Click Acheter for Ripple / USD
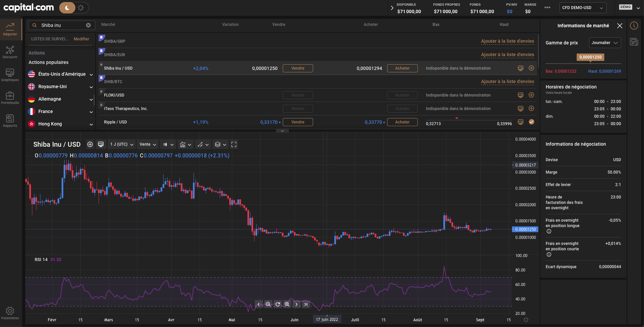The height and width of the screenshot is (327, 644). (402, 122)
